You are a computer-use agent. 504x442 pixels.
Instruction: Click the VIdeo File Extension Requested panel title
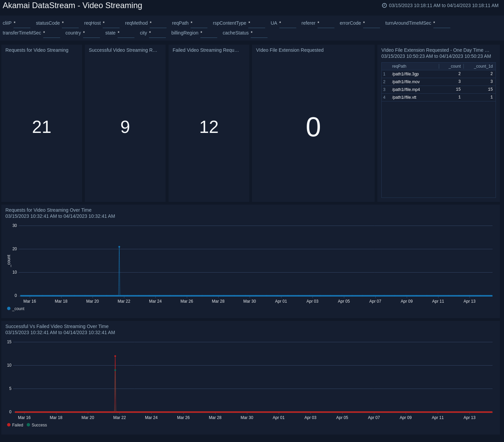point(289,50)
